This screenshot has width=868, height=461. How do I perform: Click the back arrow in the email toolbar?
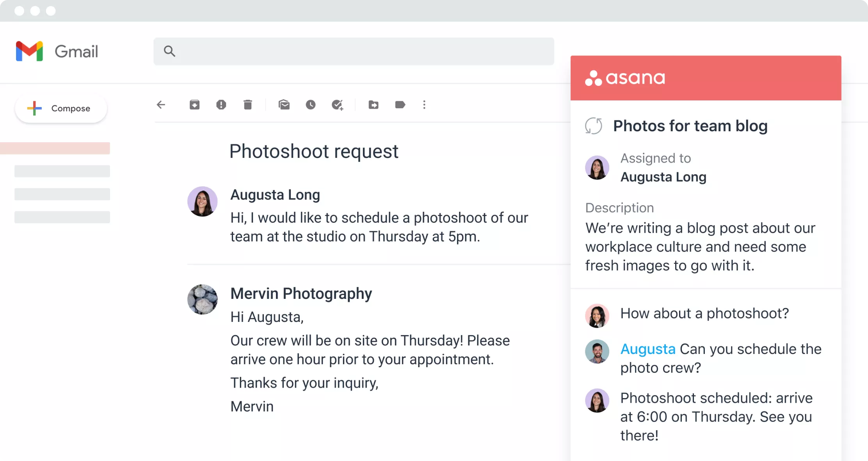click(x=161, y=105)
